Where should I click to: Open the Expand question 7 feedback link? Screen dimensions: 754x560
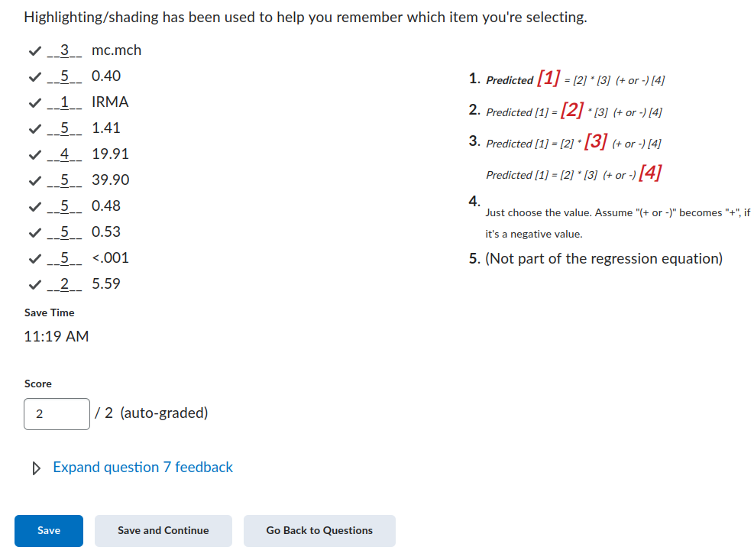[142, 467]
